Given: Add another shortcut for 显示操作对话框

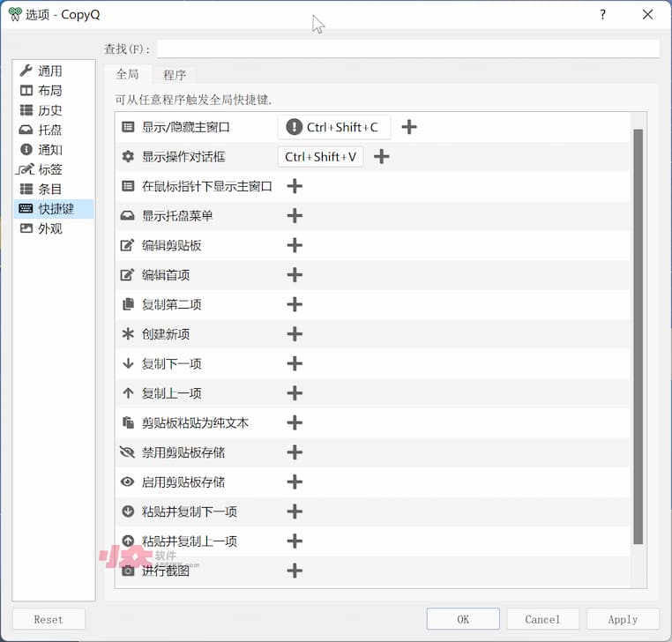Looking at the screenshot, I should click(x=382, y=156).
